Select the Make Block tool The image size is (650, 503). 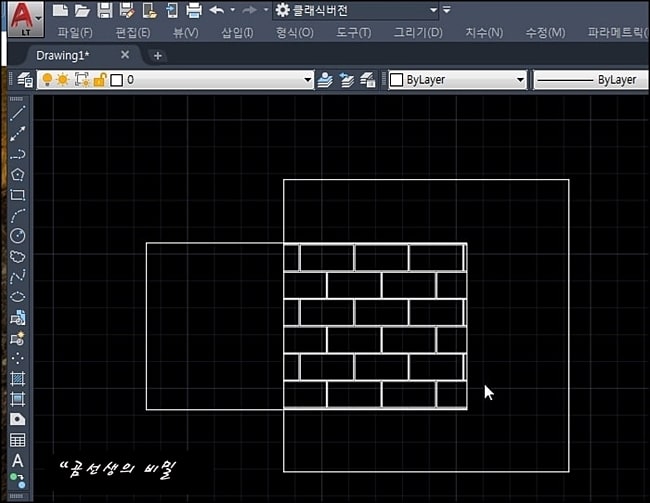click(17, 338)
